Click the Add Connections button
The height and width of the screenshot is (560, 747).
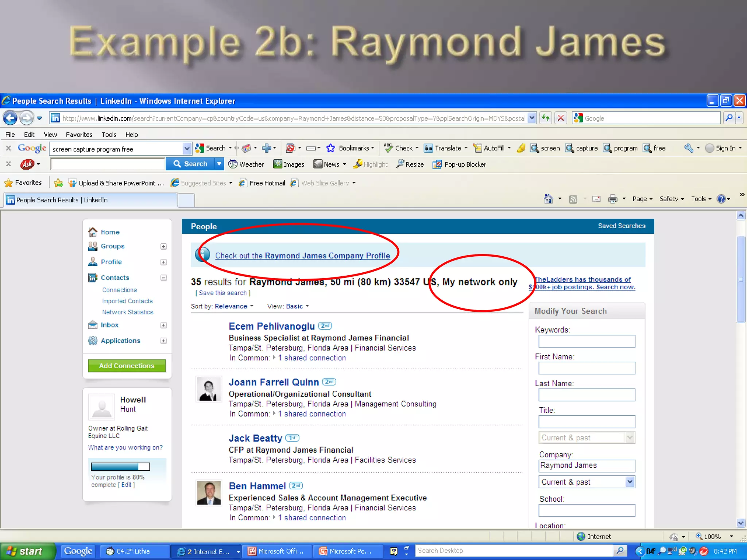click(127, 366)
